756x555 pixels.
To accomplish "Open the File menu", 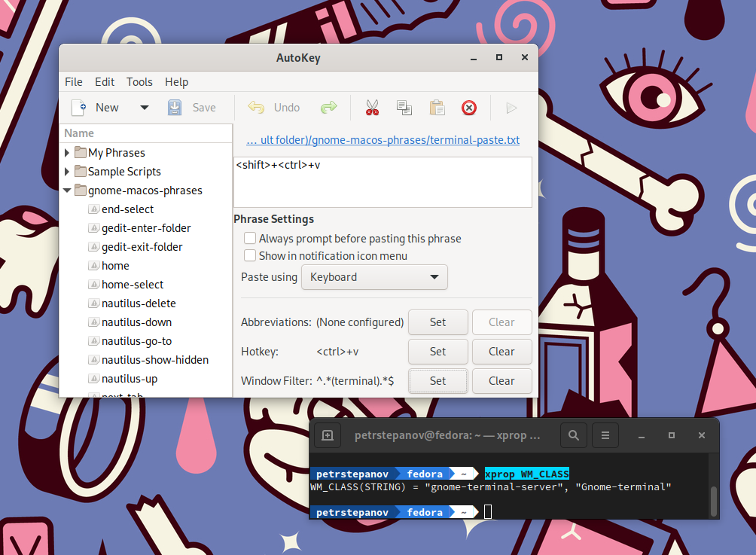I will coord(74,82).
